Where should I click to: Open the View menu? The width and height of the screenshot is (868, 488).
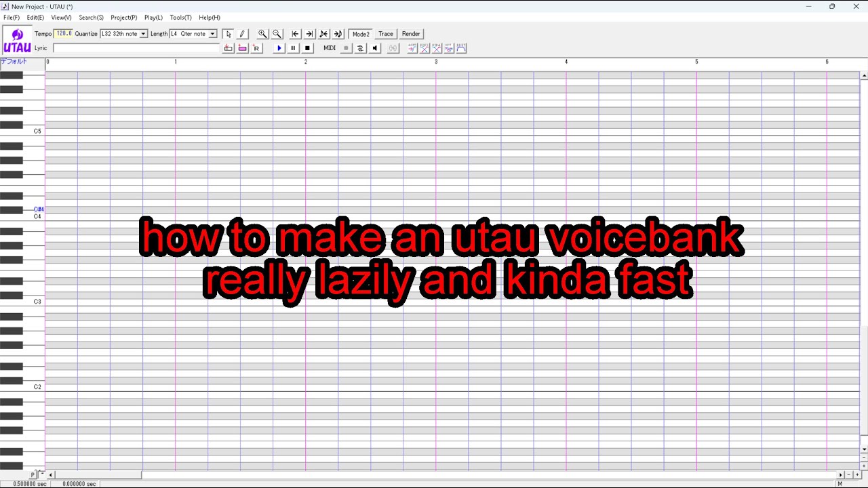click(61, 18)
